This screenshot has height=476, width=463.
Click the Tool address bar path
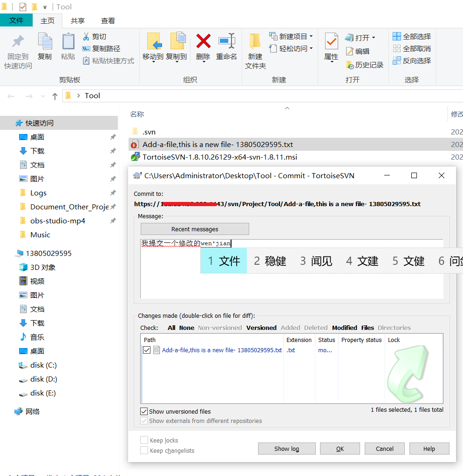92,96
